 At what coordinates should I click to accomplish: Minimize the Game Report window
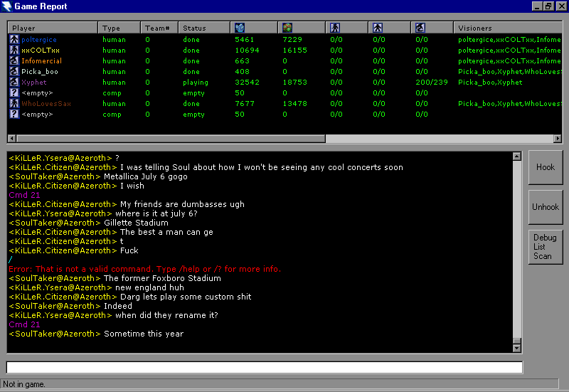537,6
